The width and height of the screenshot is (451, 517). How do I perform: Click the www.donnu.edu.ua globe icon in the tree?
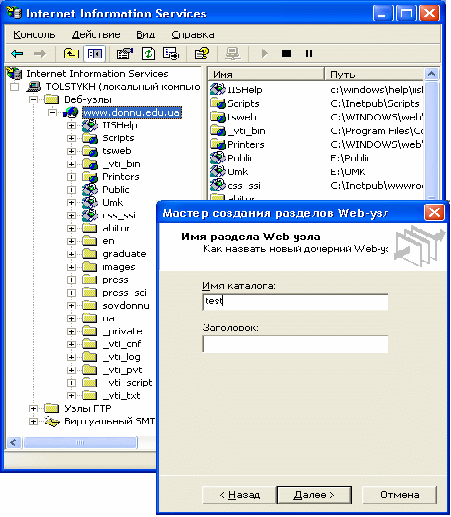[x=71, y=113]
